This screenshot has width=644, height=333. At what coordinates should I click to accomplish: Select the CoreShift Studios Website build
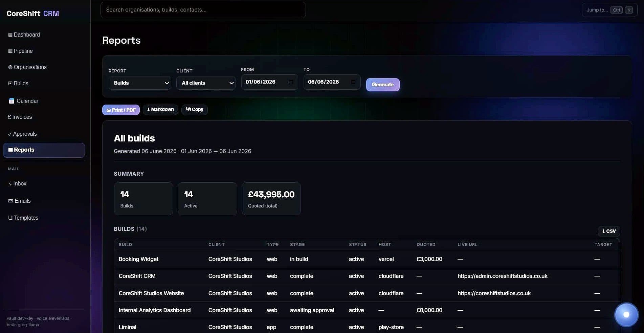tap(151, 293)
